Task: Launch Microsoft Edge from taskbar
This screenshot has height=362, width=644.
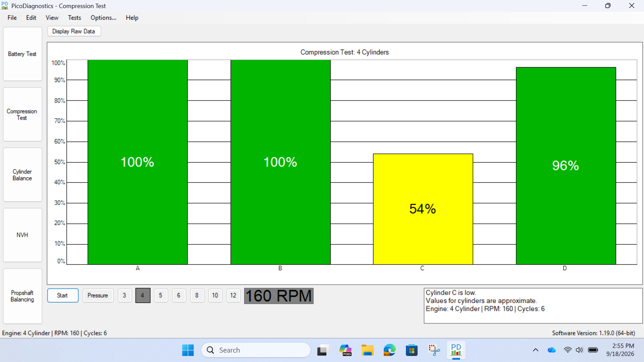Action: click(x=389, y=350)
